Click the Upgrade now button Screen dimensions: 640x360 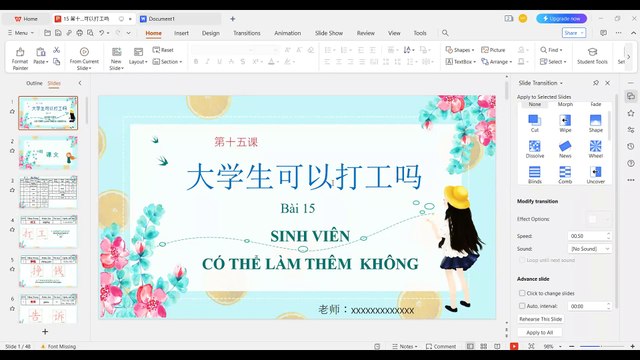click(x=561, y=18)
